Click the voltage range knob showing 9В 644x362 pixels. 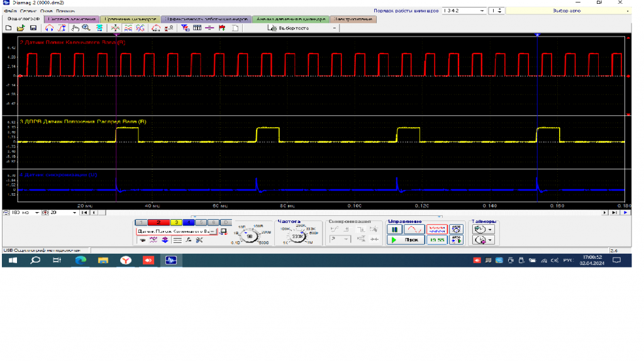pos(249,236)
